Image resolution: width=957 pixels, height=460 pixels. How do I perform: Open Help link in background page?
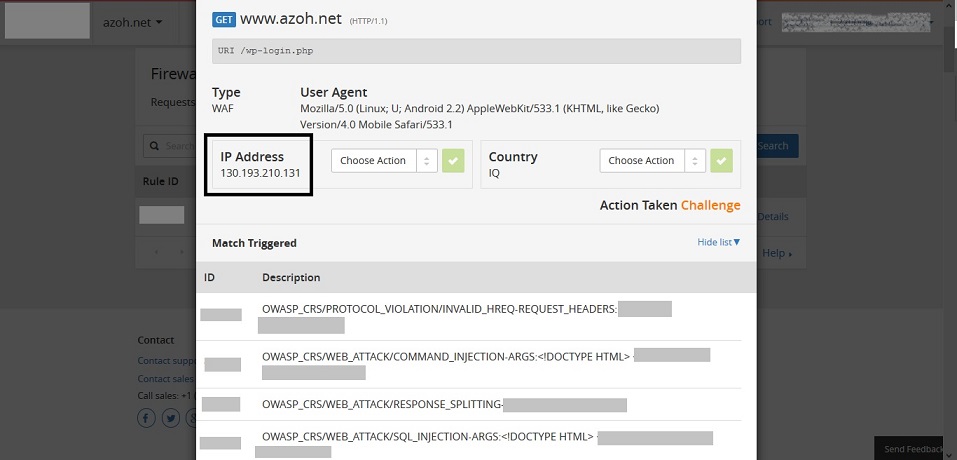click(777, 253)
